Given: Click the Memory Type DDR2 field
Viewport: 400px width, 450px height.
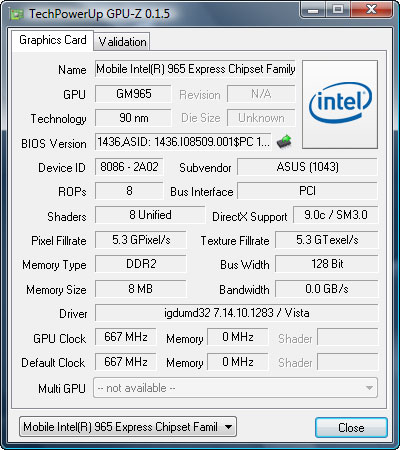Looking at the screenshot, I should (x=141, y=264).
